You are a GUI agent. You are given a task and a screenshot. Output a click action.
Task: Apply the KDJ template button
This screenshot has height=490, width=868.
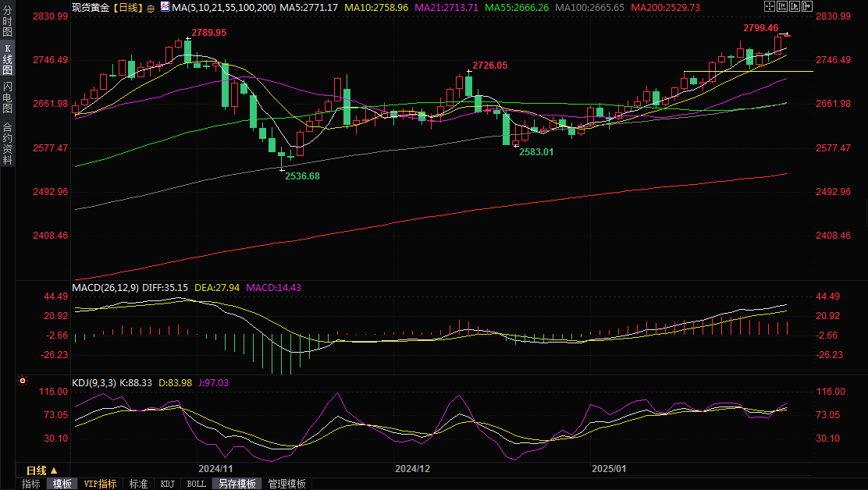(167, 484)
